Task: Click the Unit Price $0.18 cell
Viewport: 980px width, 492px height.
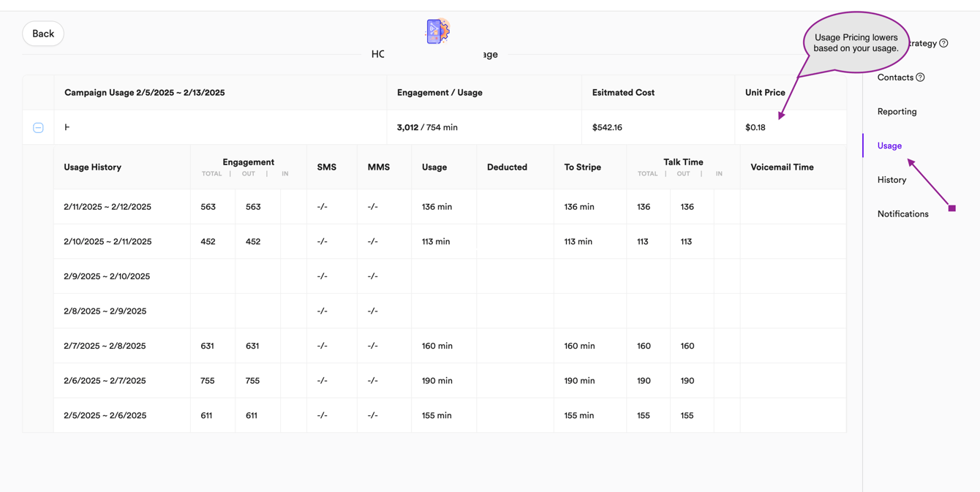Action: [755, 126]
